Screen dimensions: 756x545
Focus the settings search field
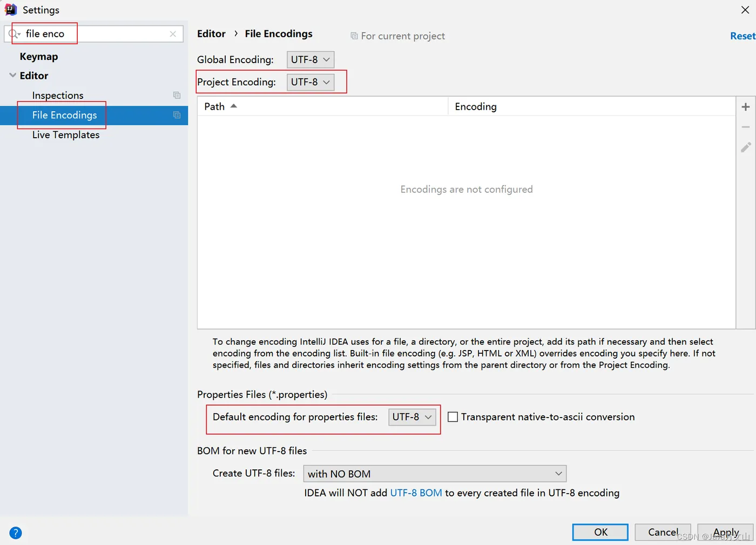point(93,33)
